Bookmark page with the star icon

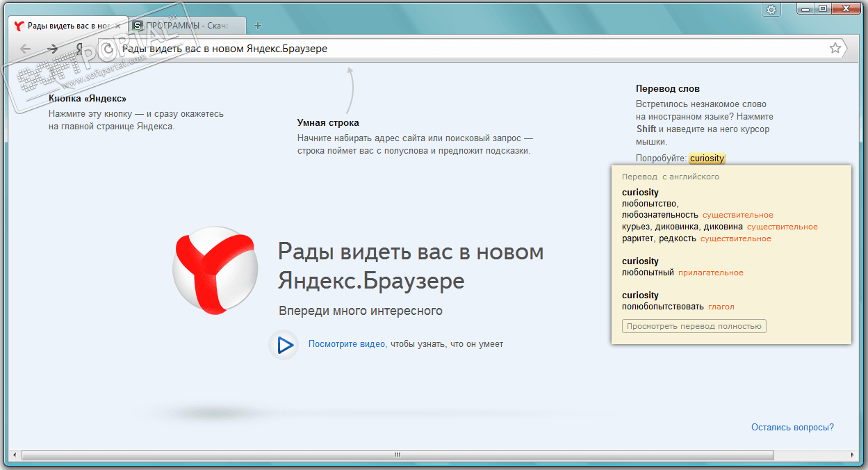point(835,48)
